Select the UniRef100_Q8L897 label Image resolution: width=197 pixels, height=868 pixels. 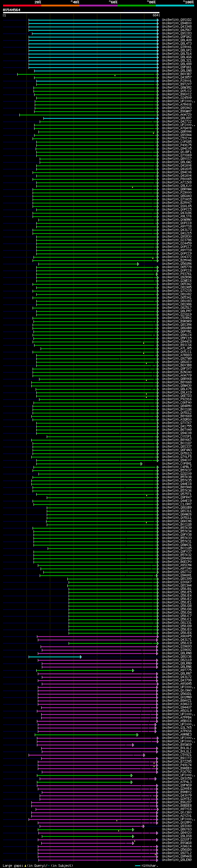click(177, 118)
